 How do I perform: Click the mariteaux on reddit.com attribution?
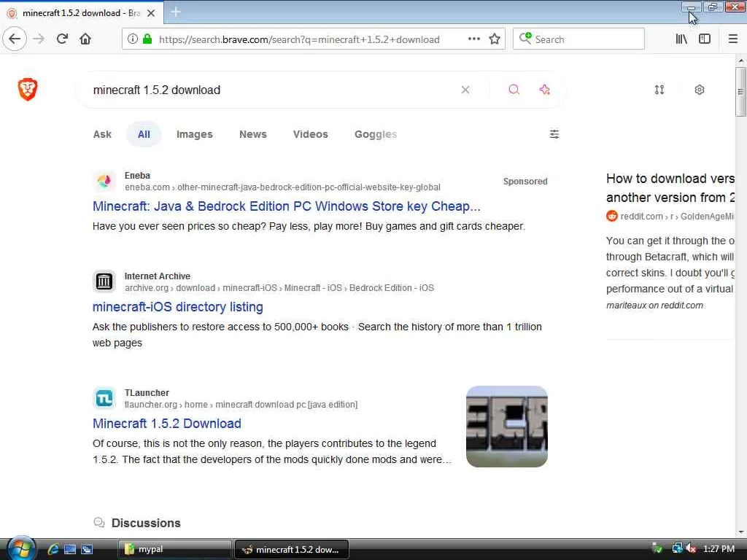654,306
